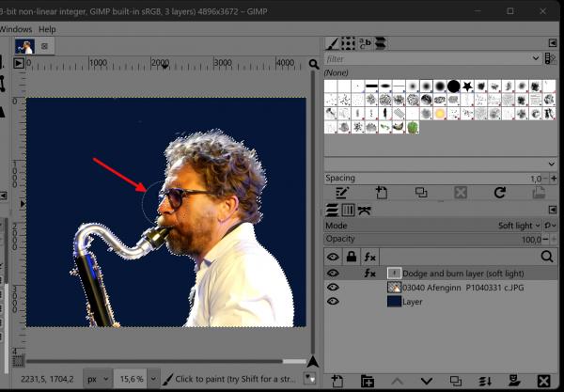Viewport: 564px width, 392px height.
Task: Open the Soft light mode dropdown
Action: [x=519, y=226]
